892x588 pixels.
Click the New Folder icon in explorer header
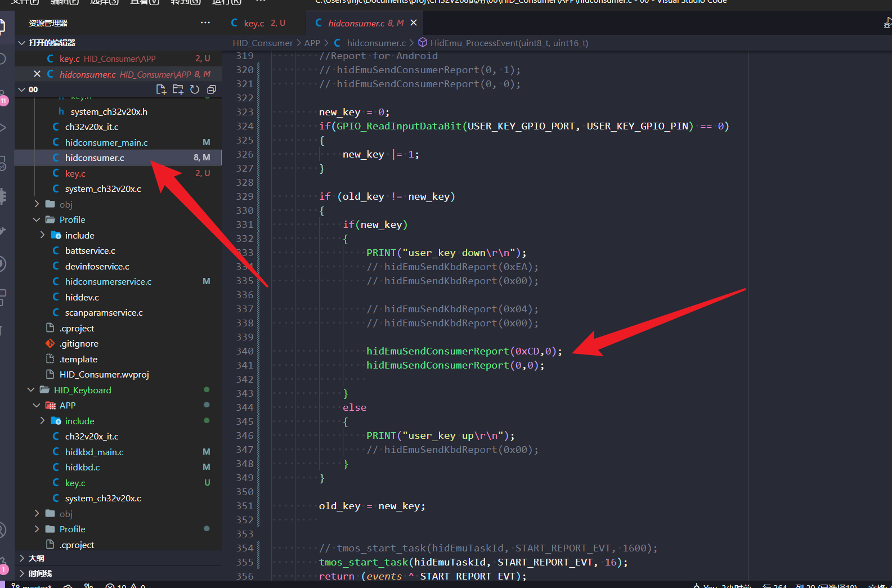pyautogui.click(x=178, y=89)
